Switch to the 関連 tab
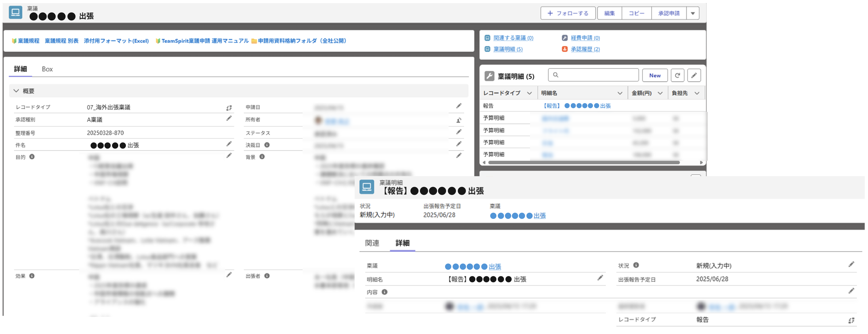The height and width of the screenshot is (334, 868). (x=372, y=243)
